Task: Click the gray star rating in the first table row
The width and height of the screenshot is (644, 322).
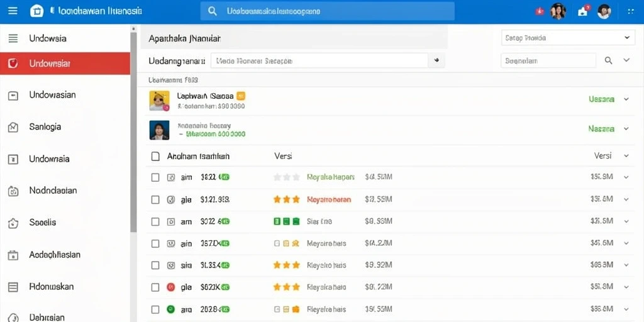Action: pos(287,177)
